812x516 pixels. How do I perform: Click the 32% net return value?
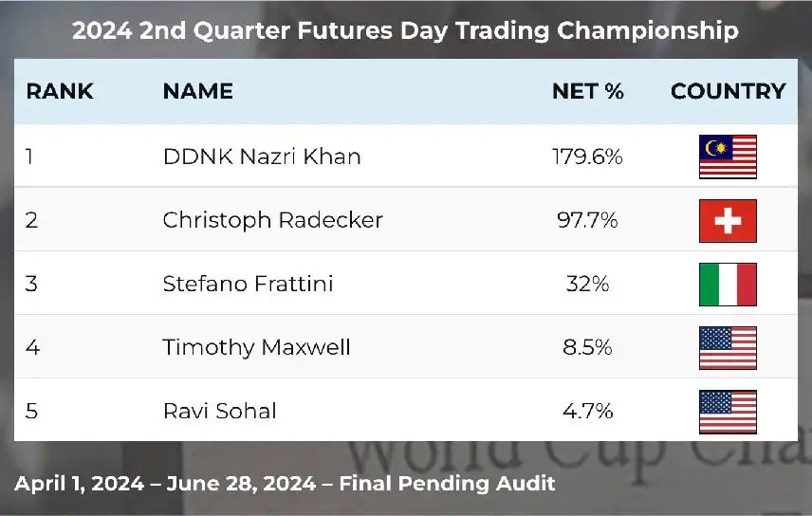click(587, 284)
